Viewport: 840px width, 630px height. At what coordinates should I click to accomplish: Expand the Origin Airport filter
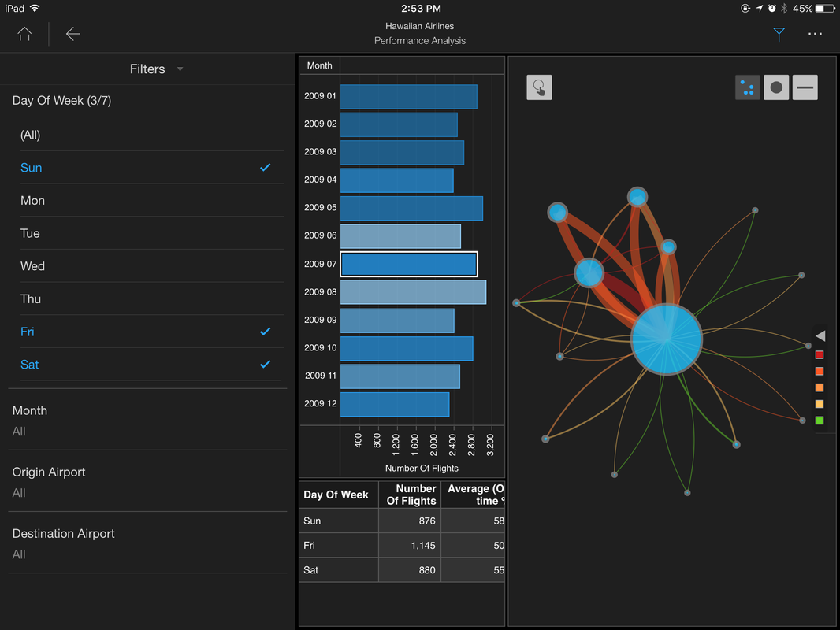pyautogui.click(x=148, y=482)
